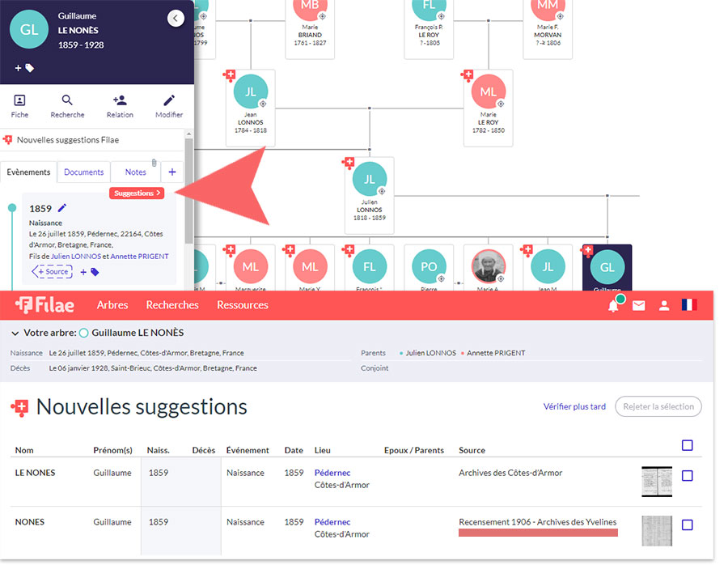The height and width of the screenshot is (565, 728).
Task: Click the Recherche magnifier icon
Action: pyautogui.click(x=67, y=101)
